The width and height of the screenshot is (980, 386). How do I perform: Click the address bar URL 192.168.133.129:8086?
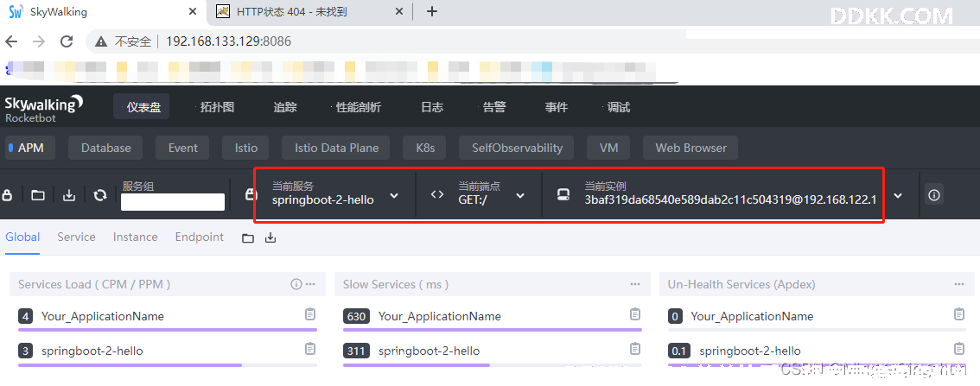point(229,41)
